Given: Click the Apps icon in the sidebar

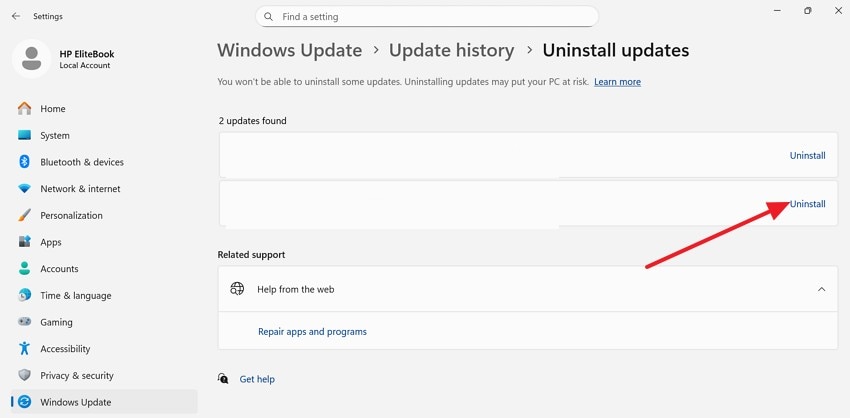Looking at the screenshot, I should (x=24, y=242).
